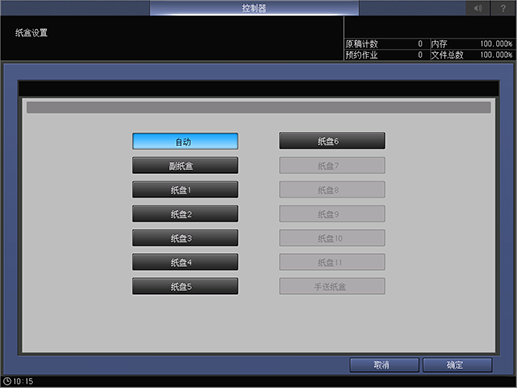Click the 原稿计数 value 0
Image resolution: width=517 pixels, height=388 pixels.
[x=420, y=44]
